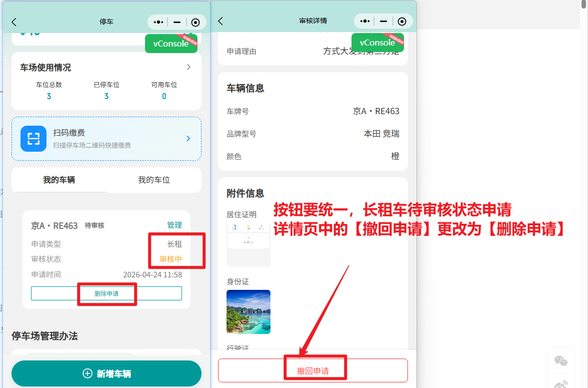Go back from the 审核详情 page
Viewport: 588px width, 388px height.
pyautogui.click(x=220, y=21)
